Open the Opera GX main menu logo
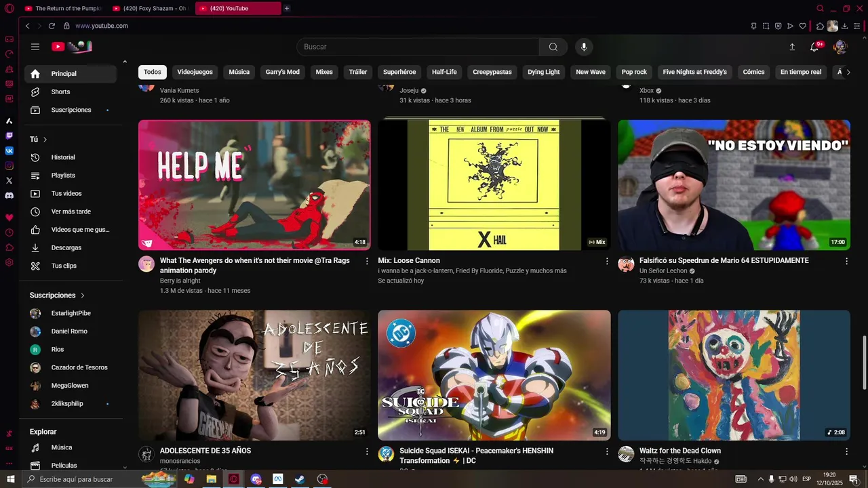The width and height of the screenshot is (868, 488). [9, 8]
